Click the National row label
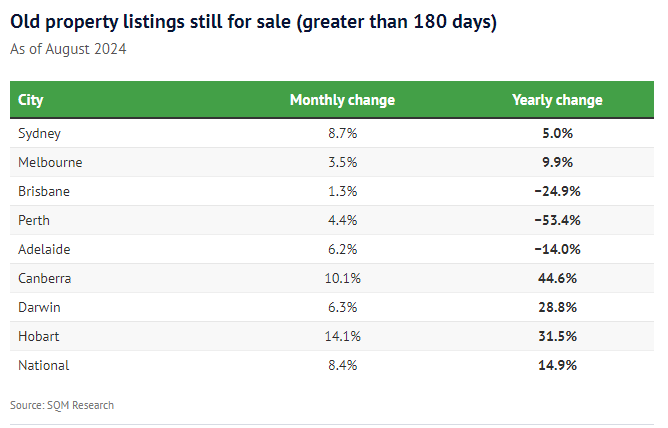This screenshot has width=668, height=428. pyautogui.click(x=44, y=365)
